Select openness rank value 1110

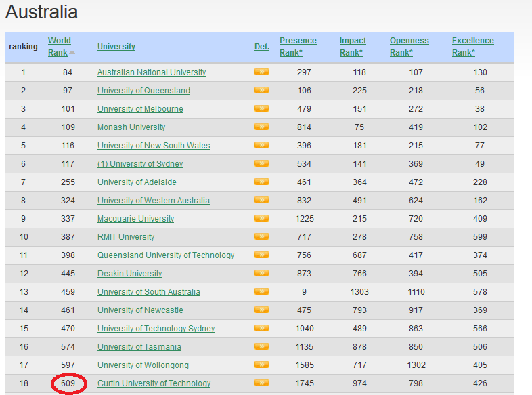416,292
